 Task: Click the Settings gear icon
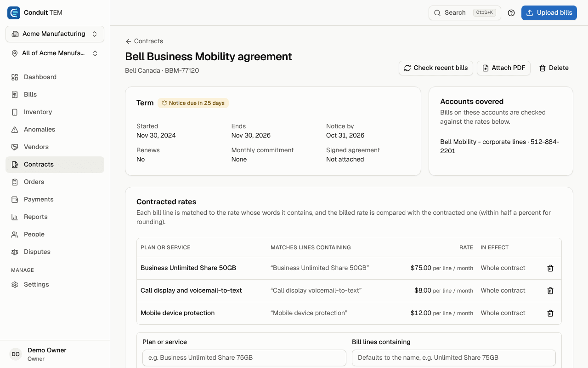pyautogui.click(x=15, y=285)
